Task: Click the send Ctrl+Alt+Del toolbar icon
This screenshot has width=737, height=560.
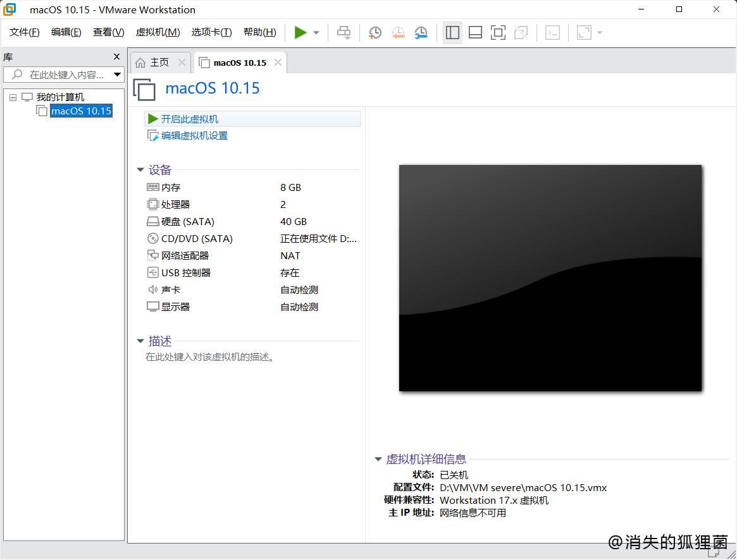Action: (344, 32)
